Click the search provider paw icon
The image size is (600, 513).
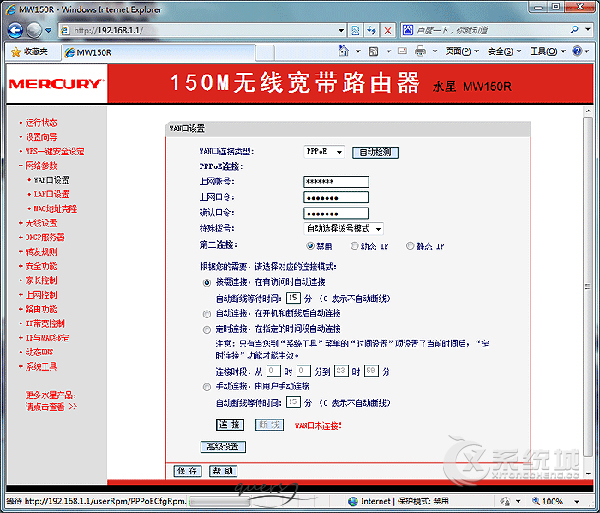click(x=408, y=30)
